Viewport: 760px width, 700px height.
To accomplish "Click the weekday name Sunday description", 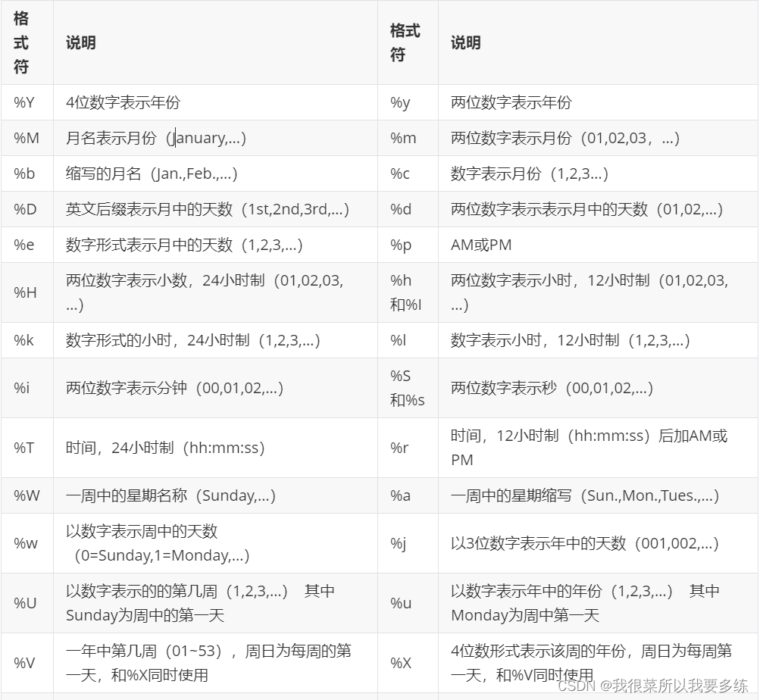I will coord(170,495).
